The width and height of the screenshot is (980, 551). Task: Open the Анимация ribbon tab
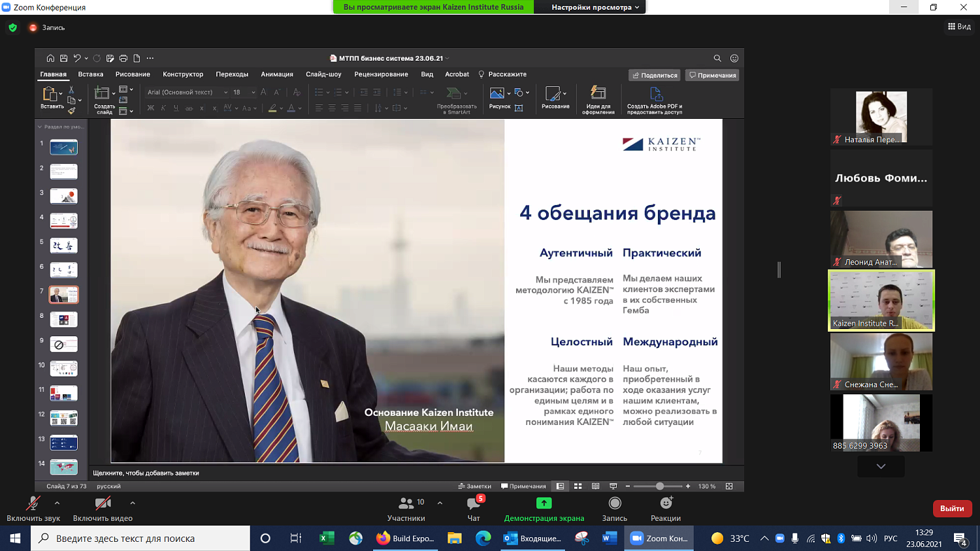click(277, 74)
